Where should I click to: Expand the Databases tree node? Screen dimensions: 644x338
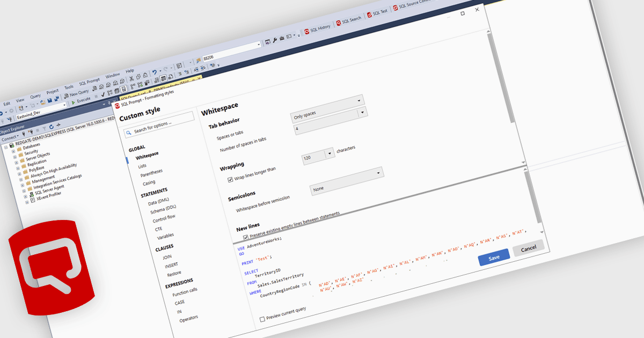[x=14, y=151]
